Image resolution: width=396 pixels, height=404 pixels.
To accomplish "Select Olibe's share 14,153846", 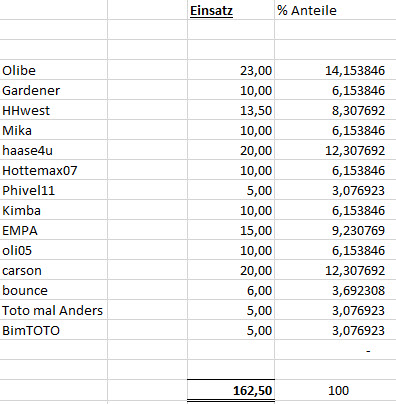I will point(335,70).
